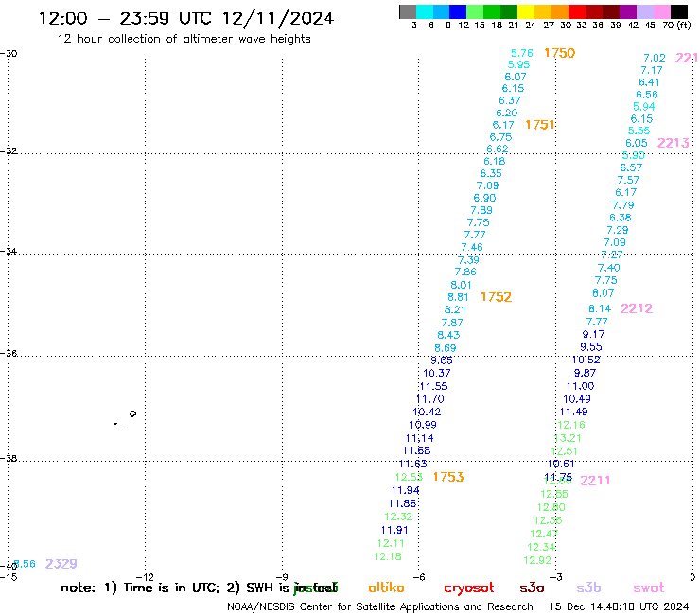This screenshot has width=700, height=615.
Task: Click the orange track label '1752'
Action: coord(496,297)
